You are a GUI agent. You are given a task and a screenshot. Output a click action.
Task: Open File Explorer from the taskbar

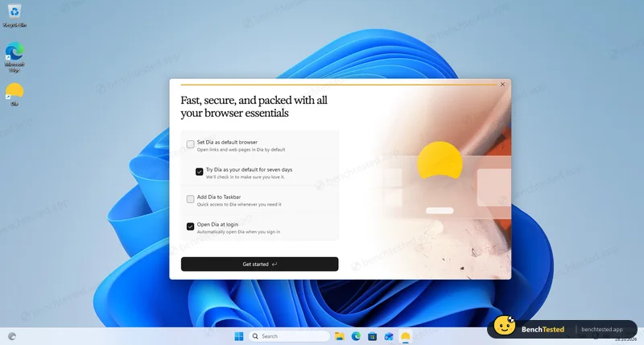pyautogui.click(x=339, y=336)
